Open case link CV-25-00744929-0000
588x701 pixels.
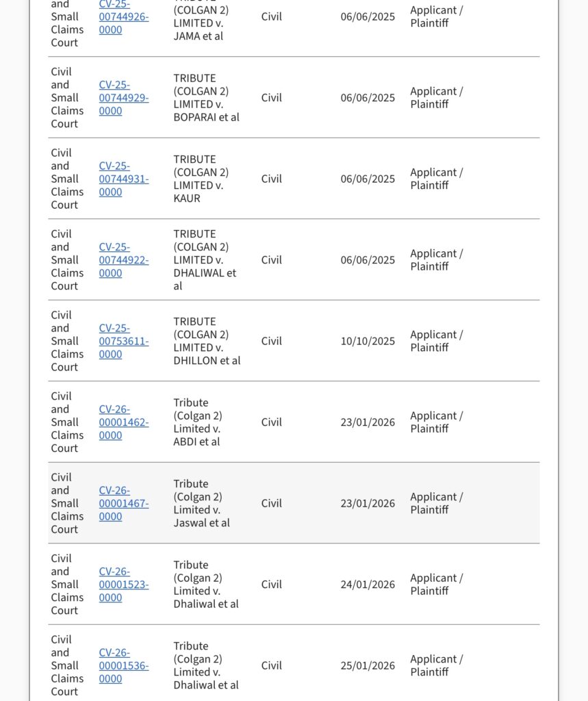pos(124,97)
